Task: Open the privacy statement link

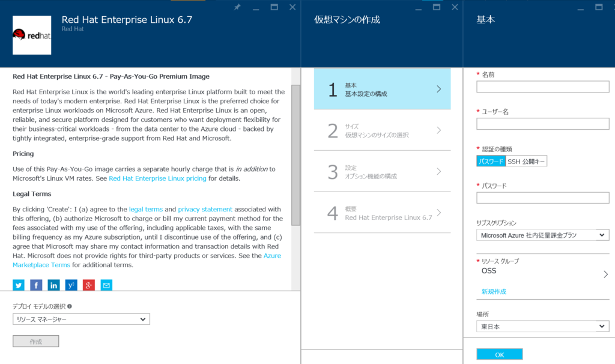Action: coord(205,210)
